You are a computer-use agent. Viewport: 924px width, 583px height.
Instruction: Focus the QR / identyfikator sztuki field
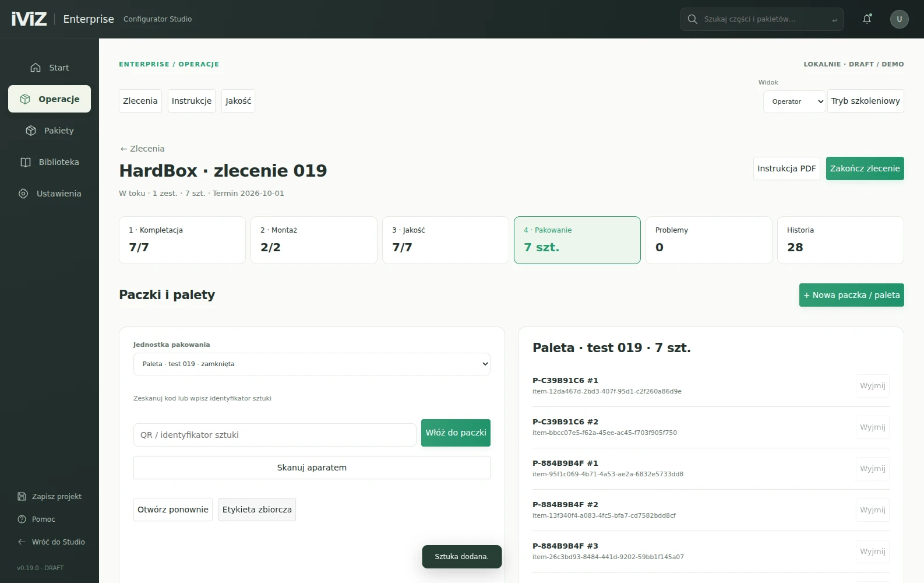coord(275,435)
